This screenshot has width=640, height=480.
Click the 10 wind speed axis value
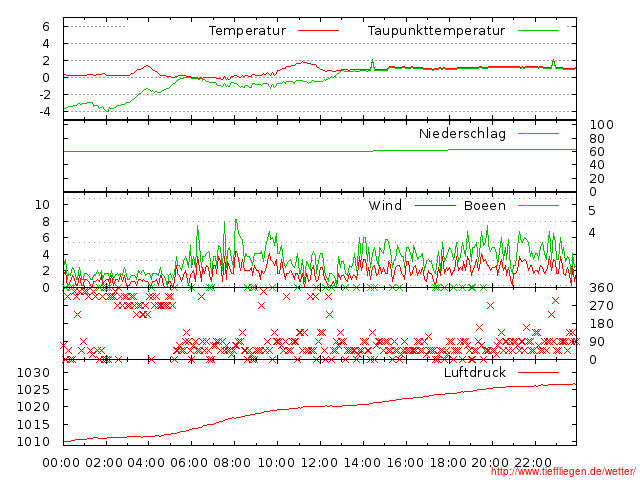click(x=42, y=204)
